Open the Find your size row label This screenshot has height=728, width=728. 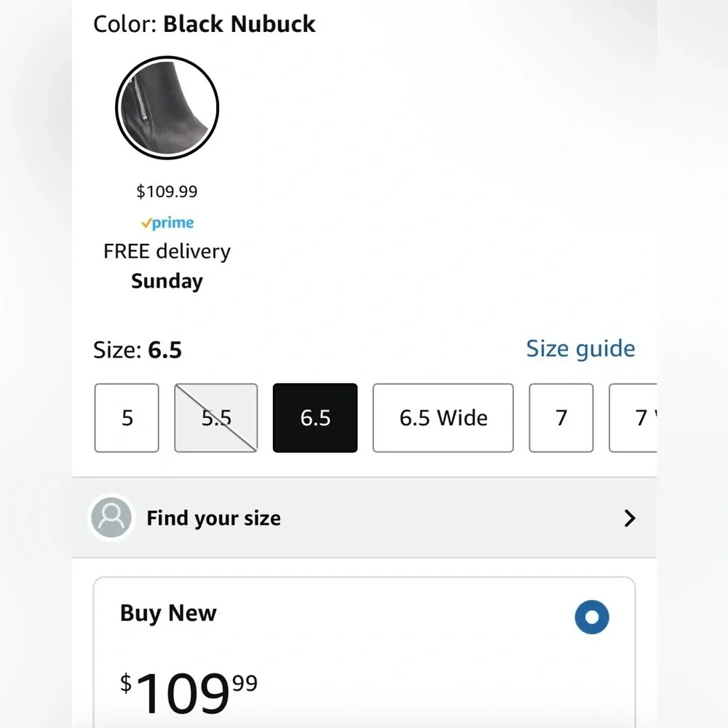point(213,518)
